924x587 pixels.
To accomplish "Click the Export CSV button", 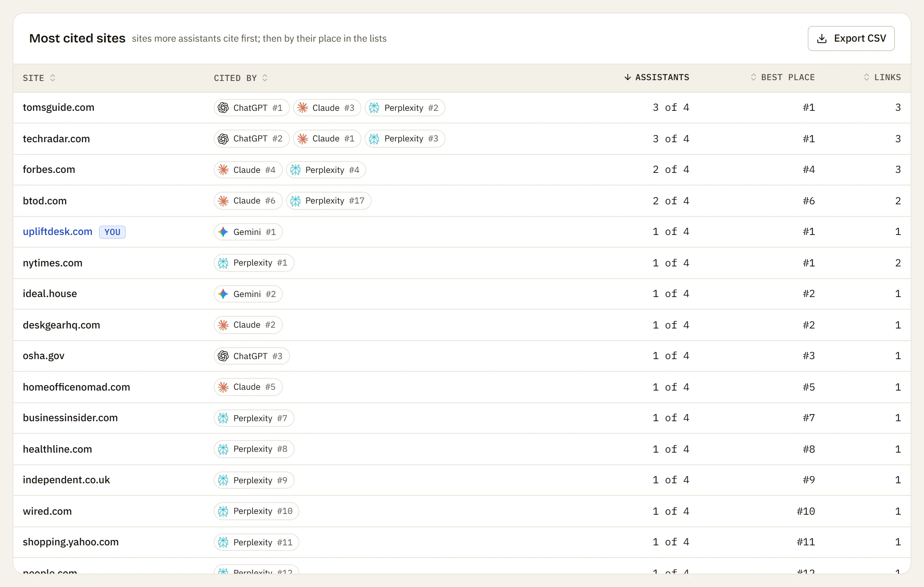I will (x=851, y=39).
